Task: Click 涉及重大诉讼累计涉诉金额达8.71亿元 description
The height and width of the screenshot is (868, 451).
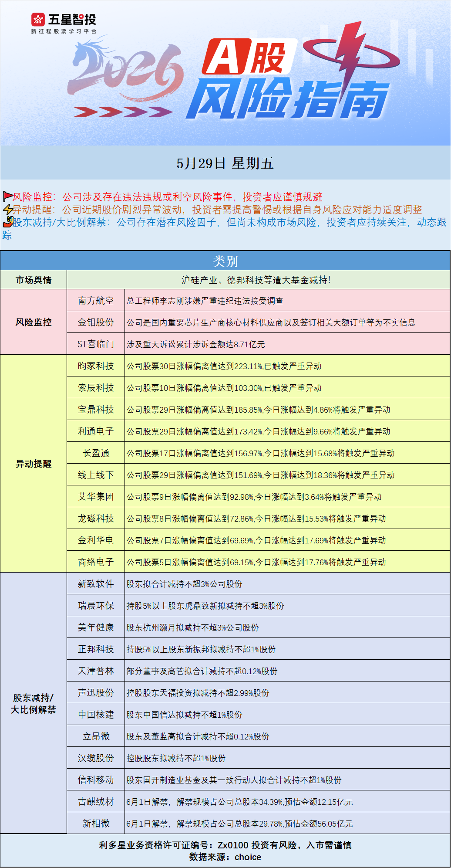Action: 196,344
